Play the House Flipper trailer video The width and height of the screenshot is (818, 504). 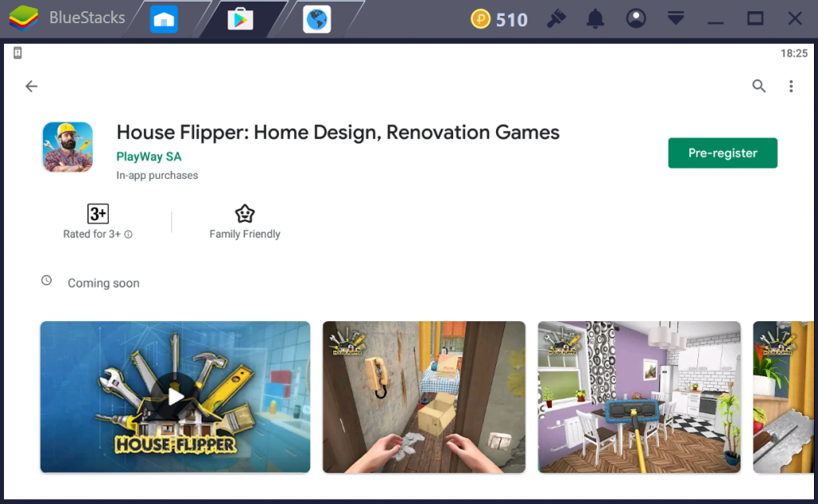pos(175,396)
